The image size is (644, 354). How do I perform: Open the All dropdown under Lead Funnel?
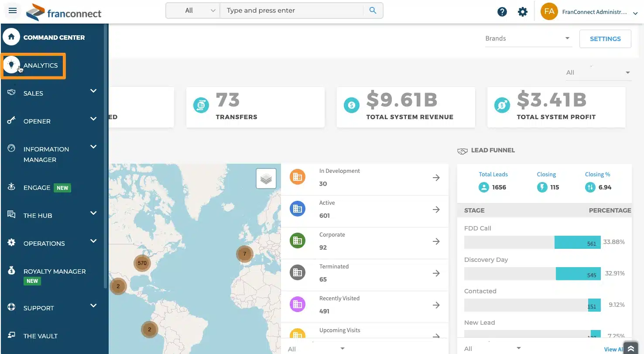[x=492, y=348]
